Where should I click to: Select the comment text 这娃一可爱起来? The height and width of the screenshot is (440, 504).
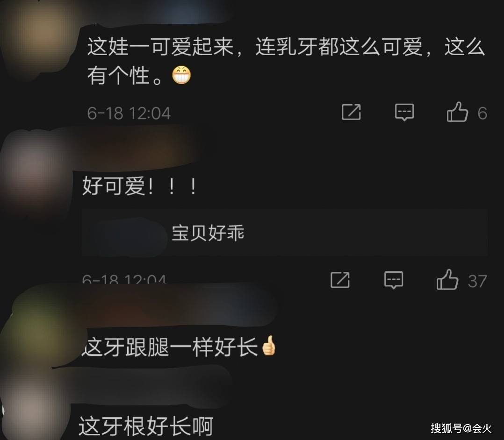click(160, 47)
